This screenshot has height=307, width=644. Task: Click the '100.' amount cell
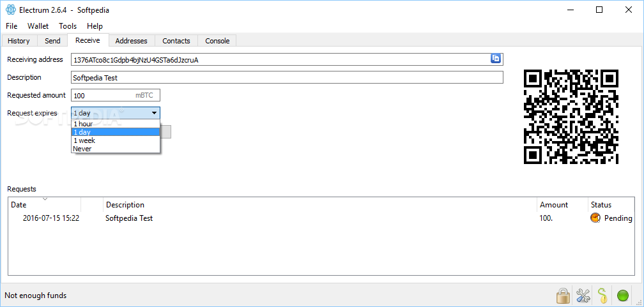[546, 218]
